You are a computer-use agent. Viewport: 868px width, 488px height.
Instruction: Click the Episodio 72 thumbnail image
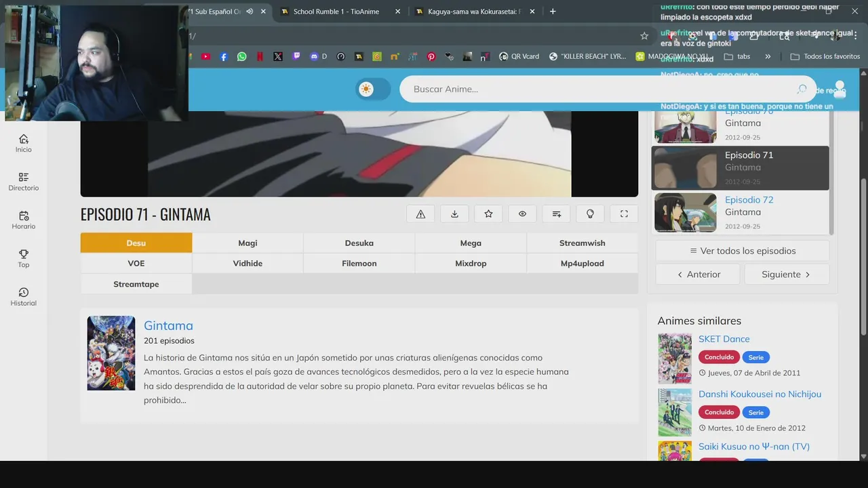point(686,213)
